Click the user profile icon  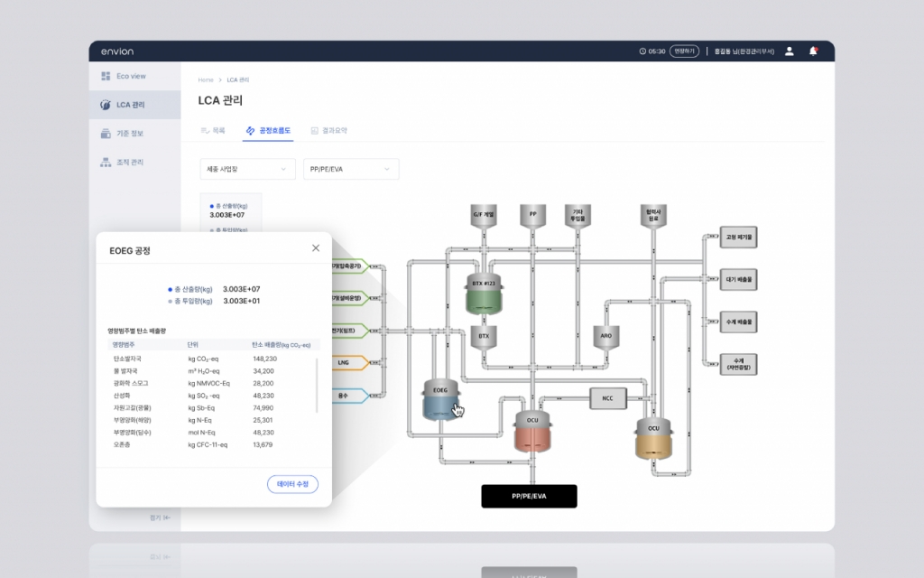pyautogui.click(x=790, y=51)
